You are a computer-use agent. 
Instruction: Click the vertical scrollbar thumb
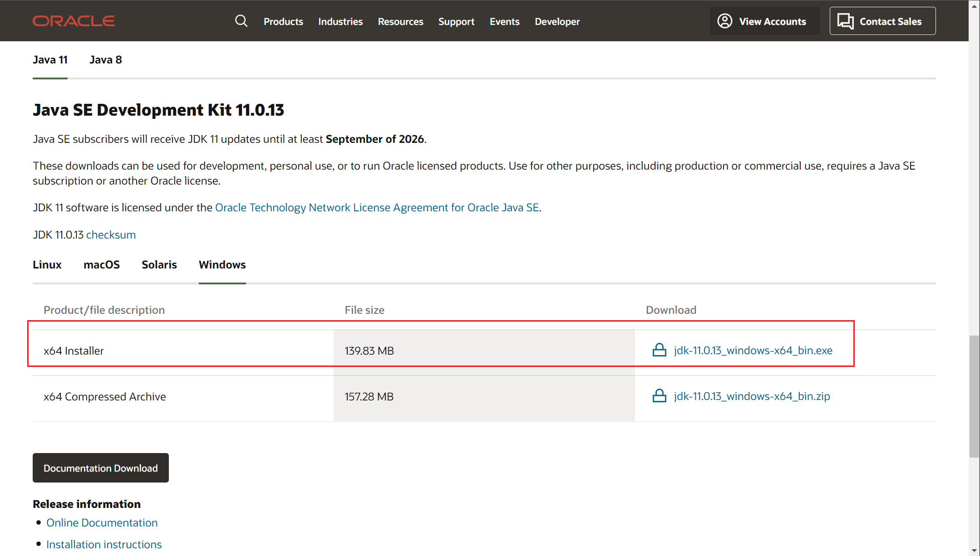[x=974, y=396]
